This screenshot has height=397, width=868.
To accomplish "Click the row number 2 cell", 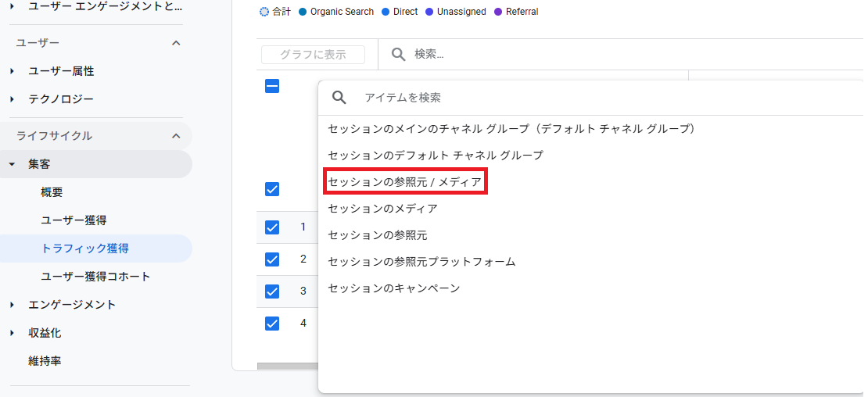I will 303,259.
